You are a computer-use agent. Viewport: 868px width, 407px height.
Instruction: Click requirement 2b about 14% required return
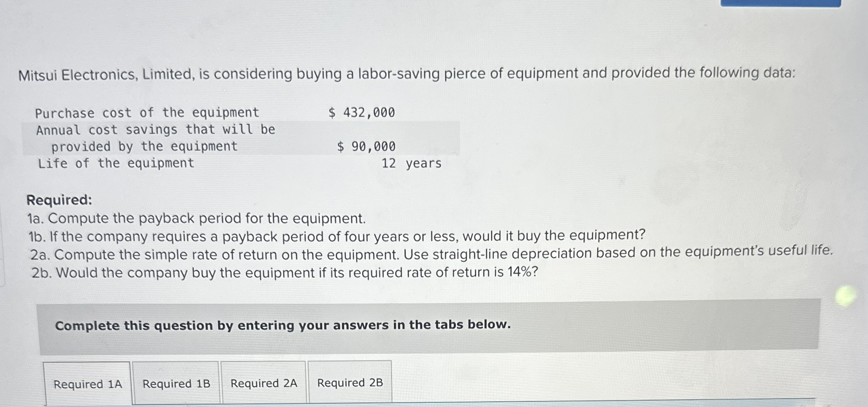coord(285,273)
